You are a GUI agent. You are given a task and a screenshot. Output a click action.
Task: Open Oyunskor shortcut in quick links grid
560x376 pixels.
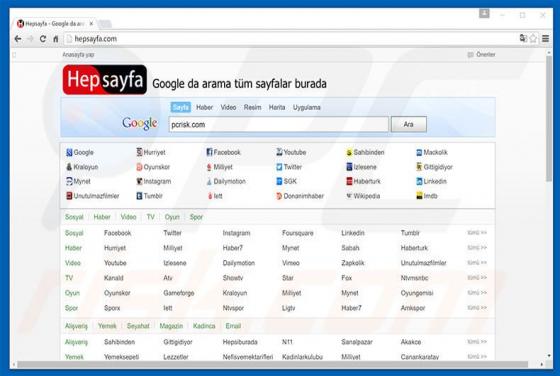pos(153,167)
